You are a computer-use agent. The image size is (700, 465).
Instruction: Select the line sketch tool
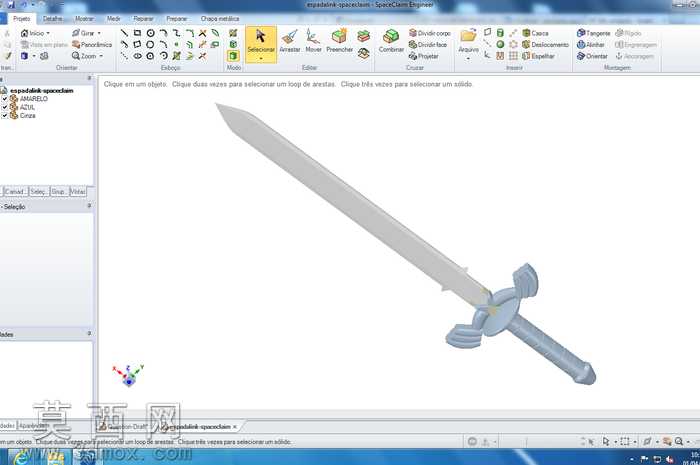124,33
